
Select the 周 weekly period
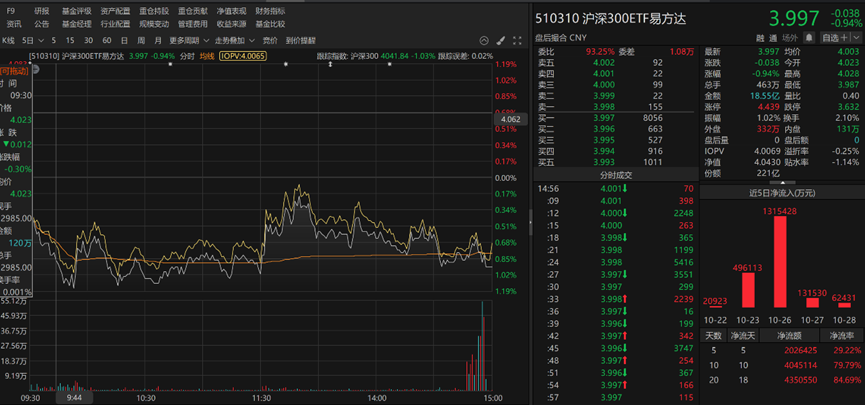pos(141,40)
